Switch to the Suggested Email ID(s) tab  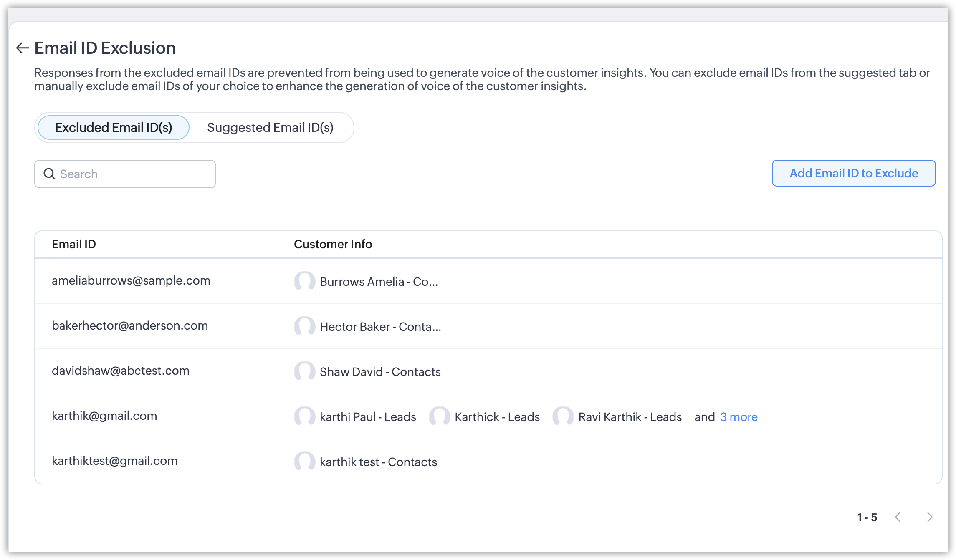click(x=270, y=127)
